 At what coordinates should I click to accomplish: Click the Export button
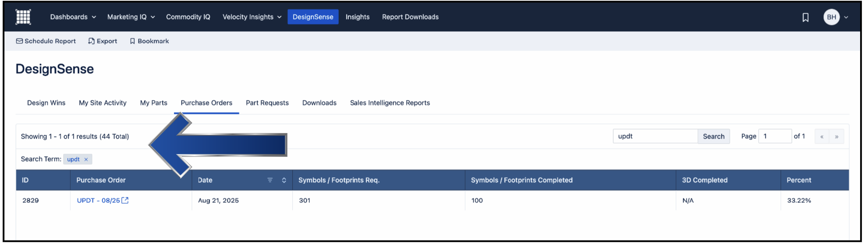103,41
